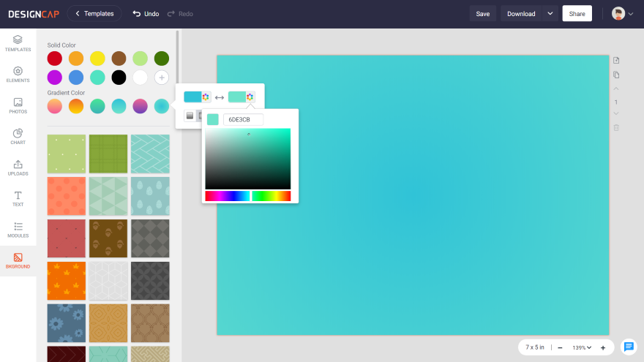
Task: Share the design
Action: (x=577, y=14)
